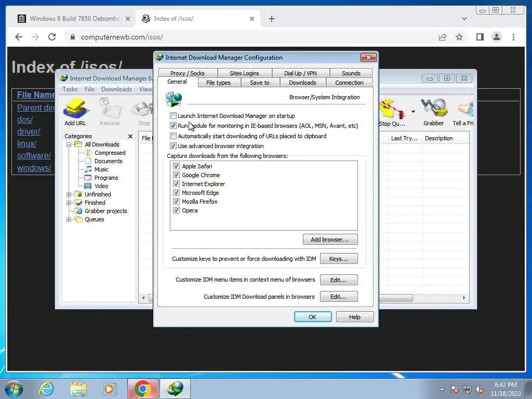
Task: Uncheck Apple Safari browser checkbox
Action: [176, 166]
